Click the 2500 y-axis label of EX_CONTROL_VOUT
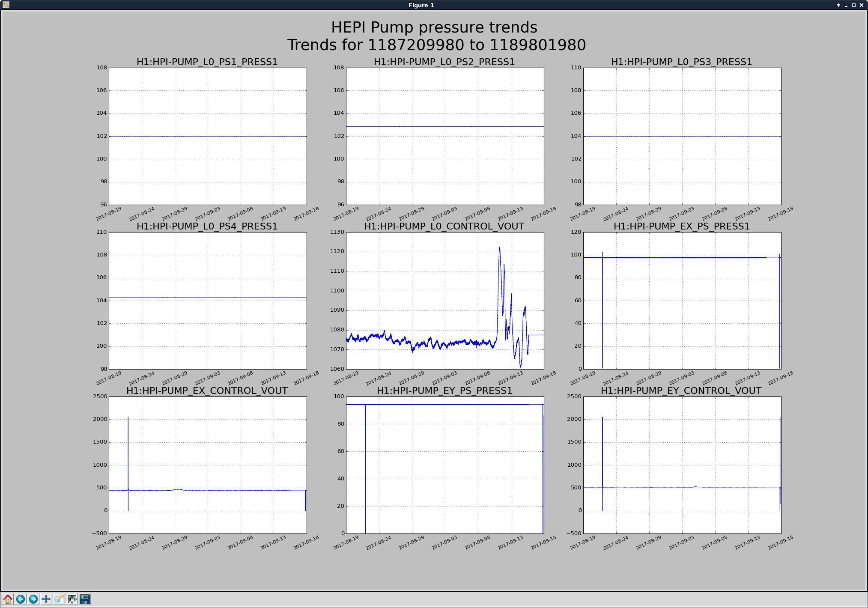 tap(100, 396)
